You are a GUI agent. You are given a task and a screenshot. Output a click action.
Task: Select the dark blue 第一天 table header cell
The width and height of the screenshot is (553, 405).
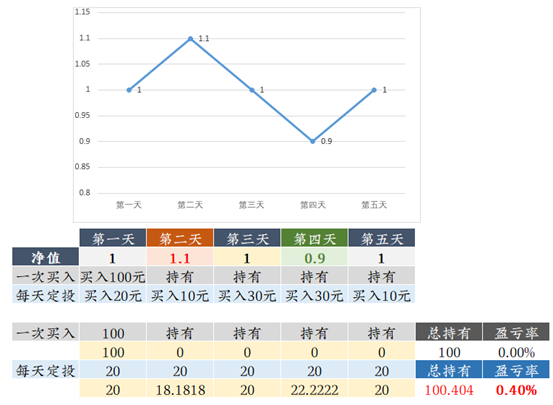[x=113, y=238]
